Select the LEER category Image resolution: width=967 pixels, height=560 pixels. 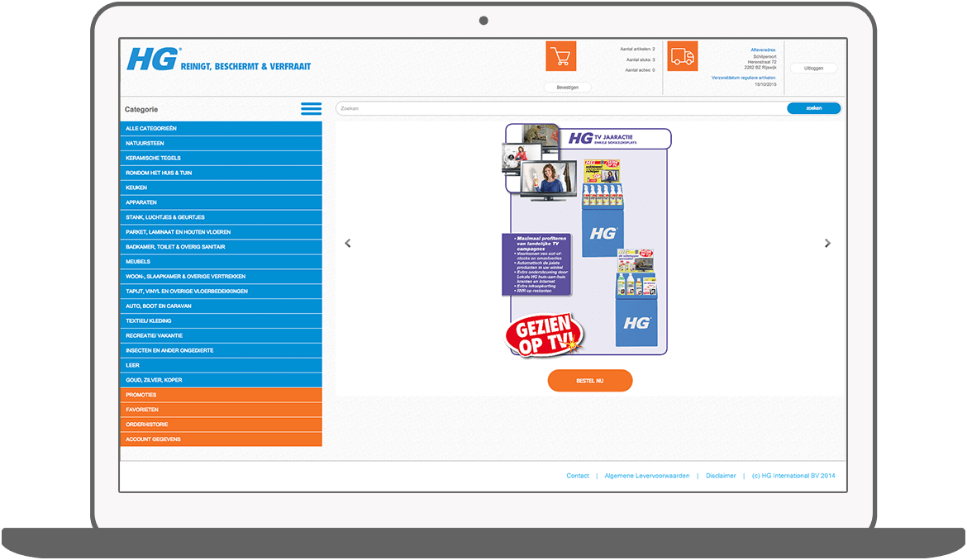click(221, 365)
